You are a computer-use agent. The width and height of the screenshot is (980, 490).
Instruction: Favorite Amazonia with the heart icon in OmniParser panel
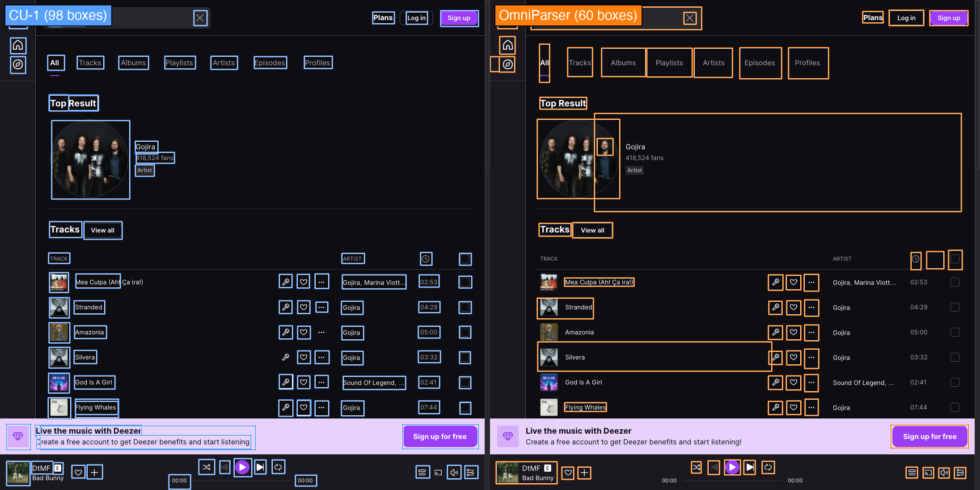[794, 332]
